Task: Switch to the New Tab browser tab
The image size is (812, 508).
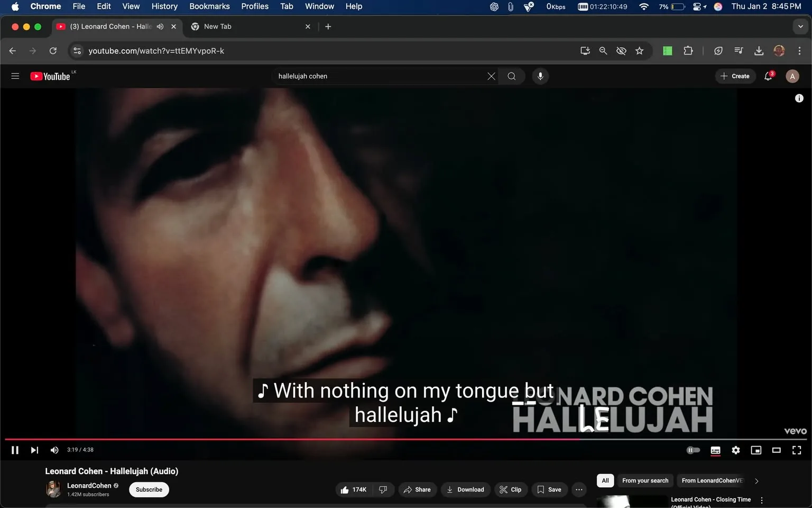Action: (x=238, y=26)
